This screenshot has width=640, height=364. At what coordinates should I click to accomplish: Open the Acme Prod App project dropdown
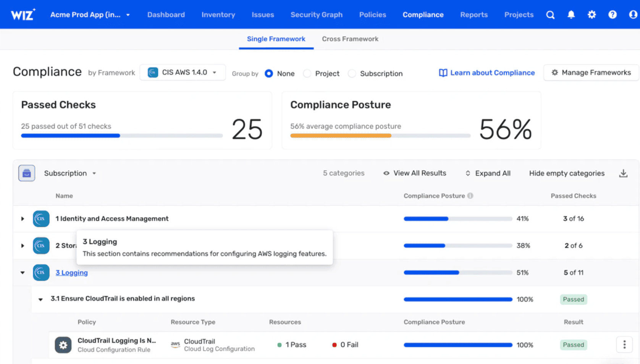[90, 14]
